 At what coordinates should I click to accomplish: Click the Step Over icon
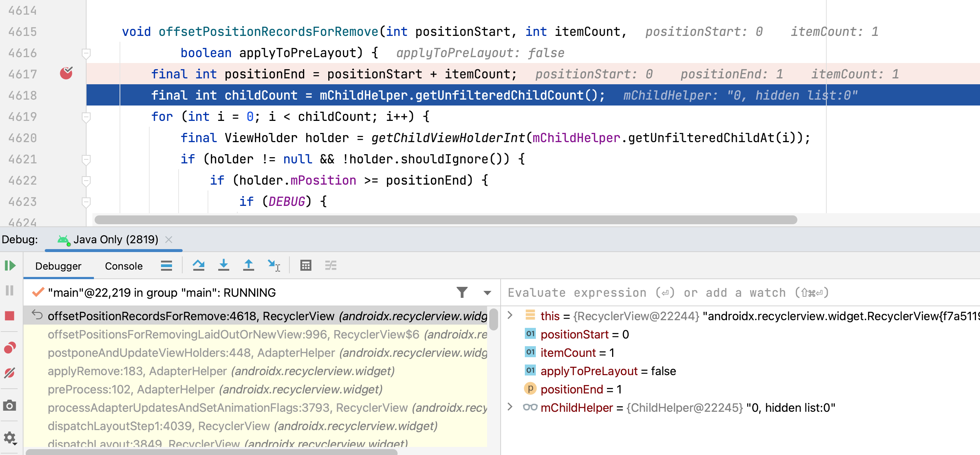(198, 265)
